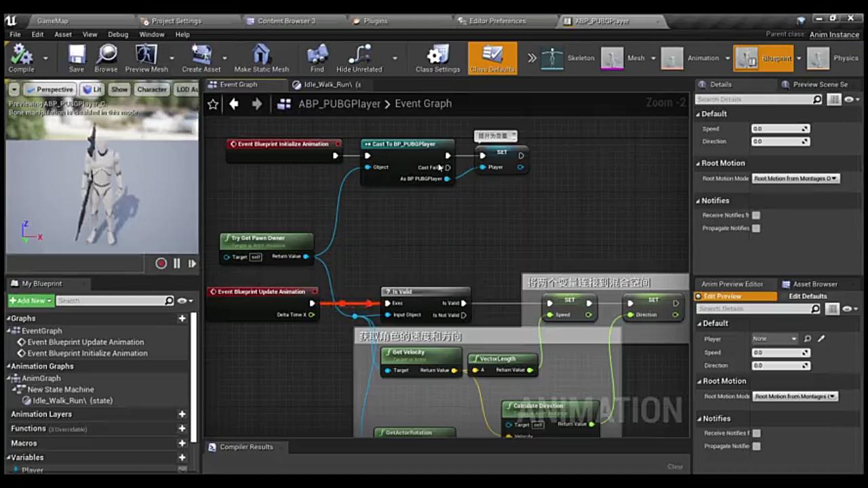868x488 pixels.
Task: Click the record button in preview viewport
Action: [x=161, y=264]
